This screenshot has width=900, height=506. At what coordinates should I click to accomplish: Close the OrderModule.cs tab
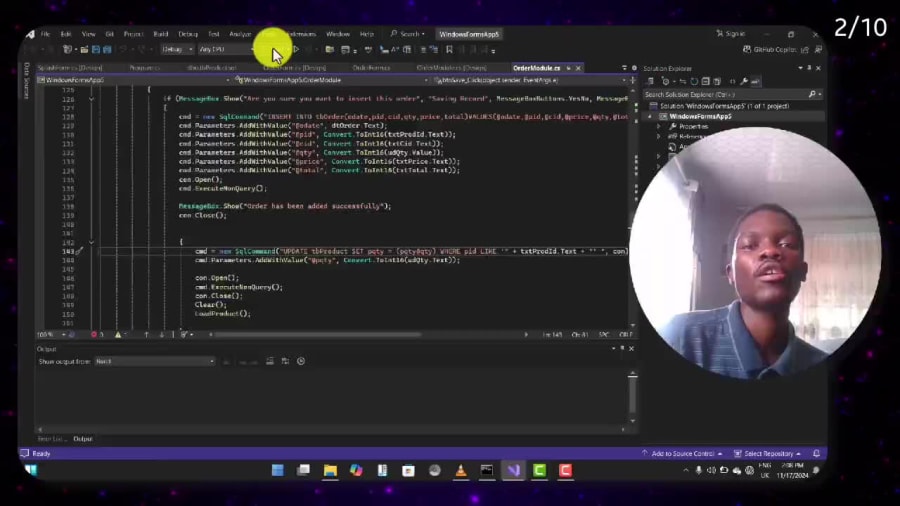pyautogui.click(x=578, y=68)
